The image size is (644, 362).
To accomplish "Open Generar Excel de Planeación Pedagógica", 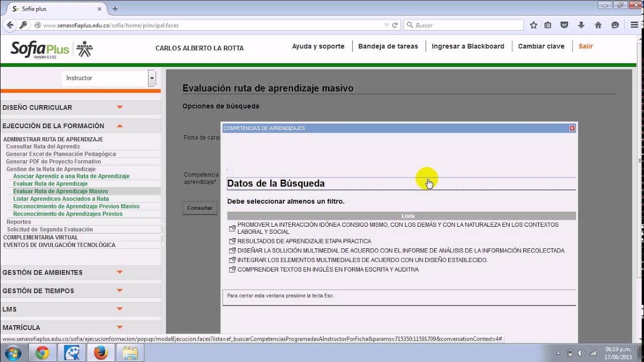I will (x=61, y=154).
